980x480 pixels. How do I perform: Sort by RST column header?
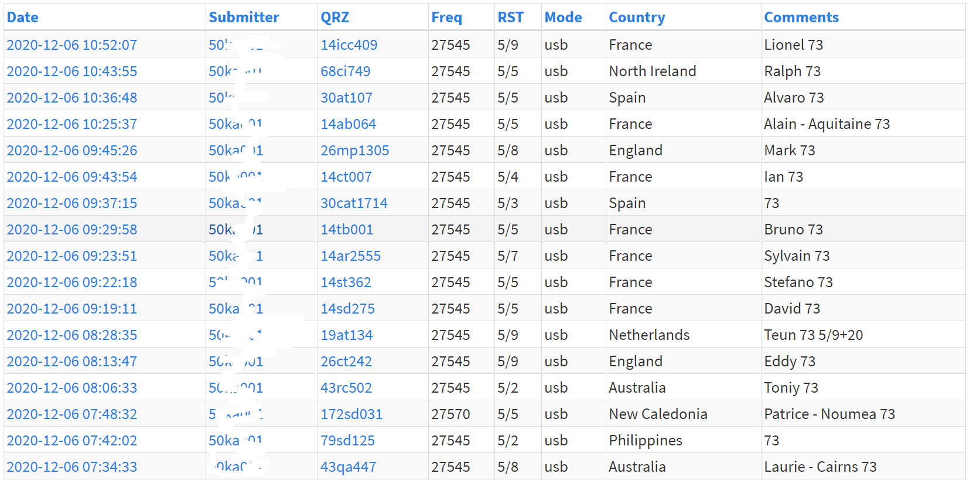click(x=510, y=18)
